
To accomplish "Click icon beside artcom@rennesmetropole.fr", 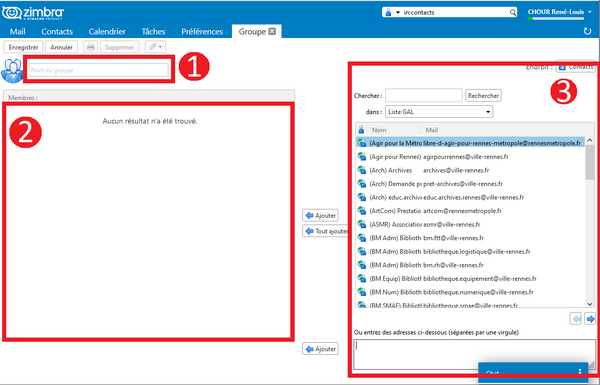I will 362,210.
